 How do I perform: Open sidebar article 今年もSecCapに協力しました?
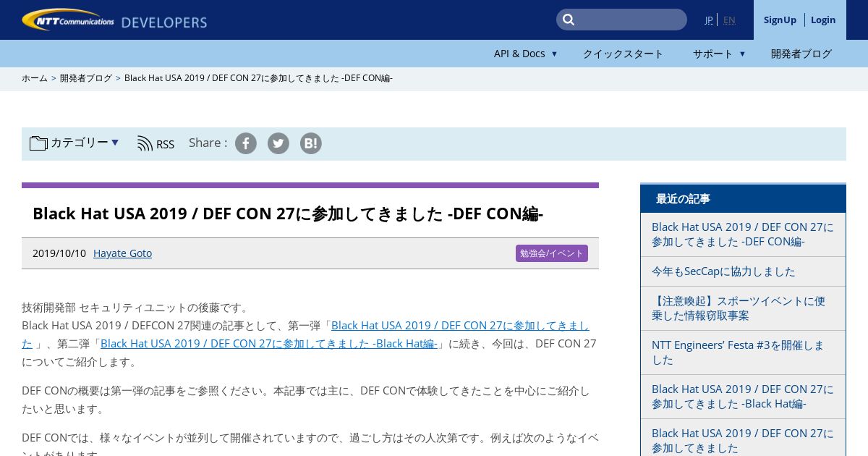[723, 271]
